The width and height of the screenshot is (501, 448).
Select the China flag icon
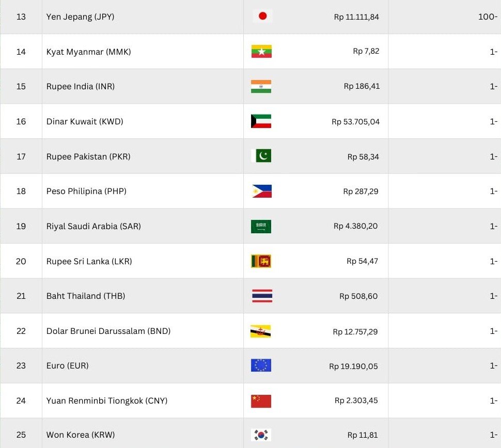261,401
